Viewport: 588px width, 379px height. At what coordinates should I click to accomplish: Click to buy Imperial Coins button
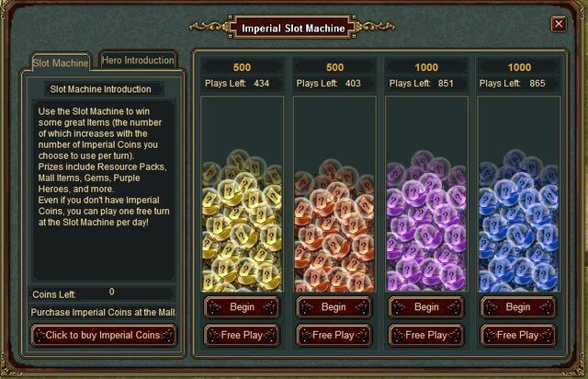[x=104, y=335]
